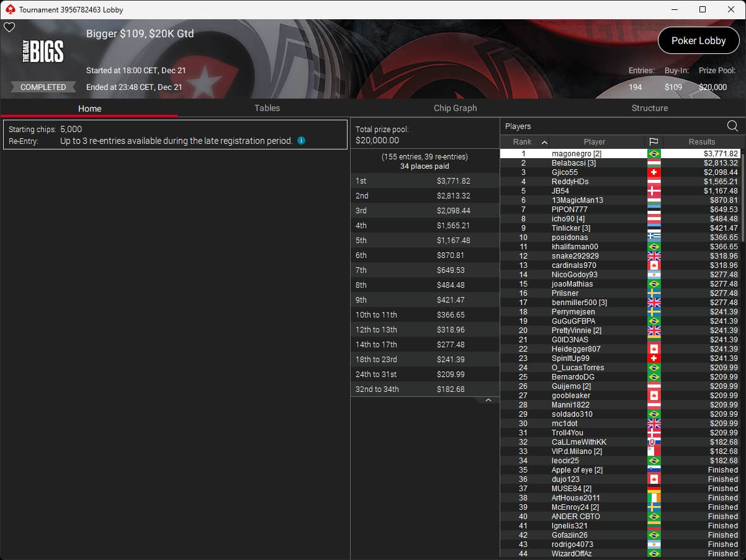Switch to the Tables tab
746x560 pixels.
267,108
